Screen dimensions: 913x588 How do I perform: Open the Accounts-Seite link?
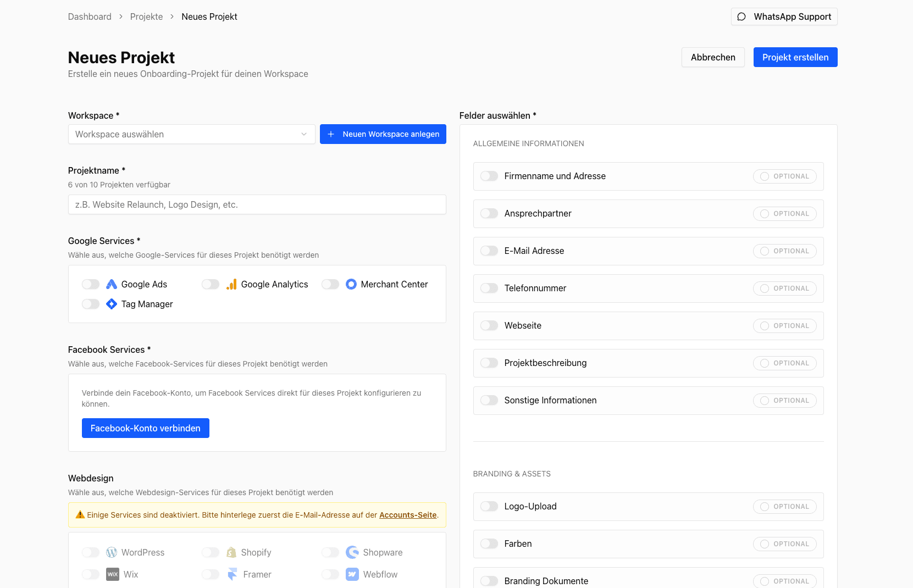tap(407, 515)
